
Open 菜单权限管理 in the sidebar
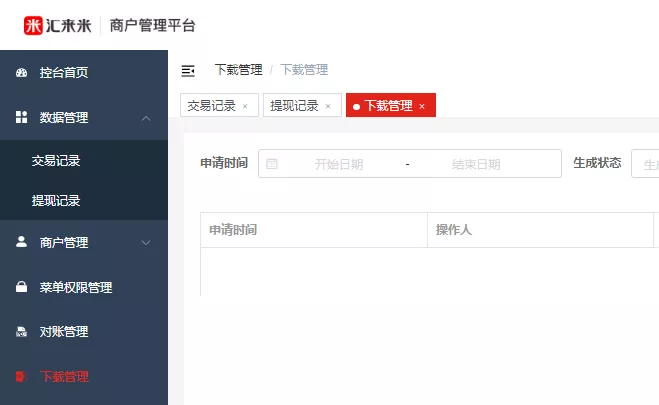click(x=76, y=287)
